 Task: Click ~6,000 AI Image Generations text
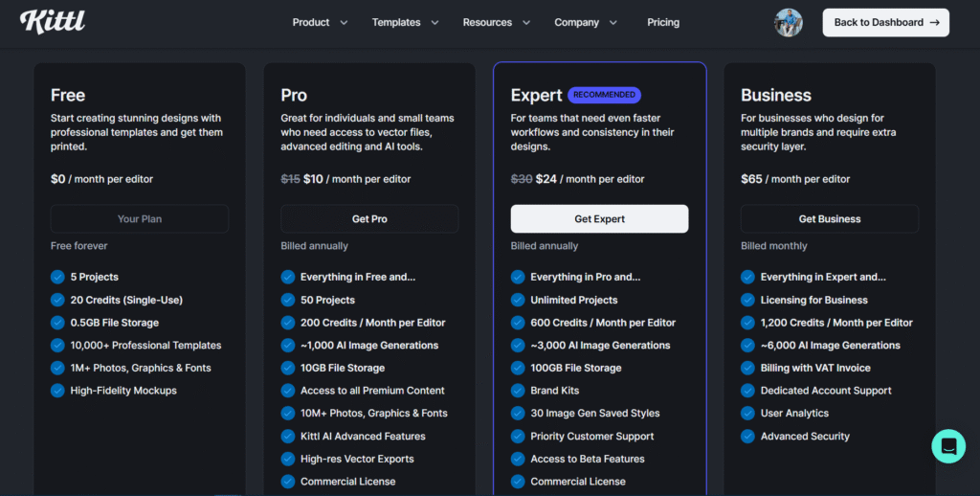click(830, 346)
